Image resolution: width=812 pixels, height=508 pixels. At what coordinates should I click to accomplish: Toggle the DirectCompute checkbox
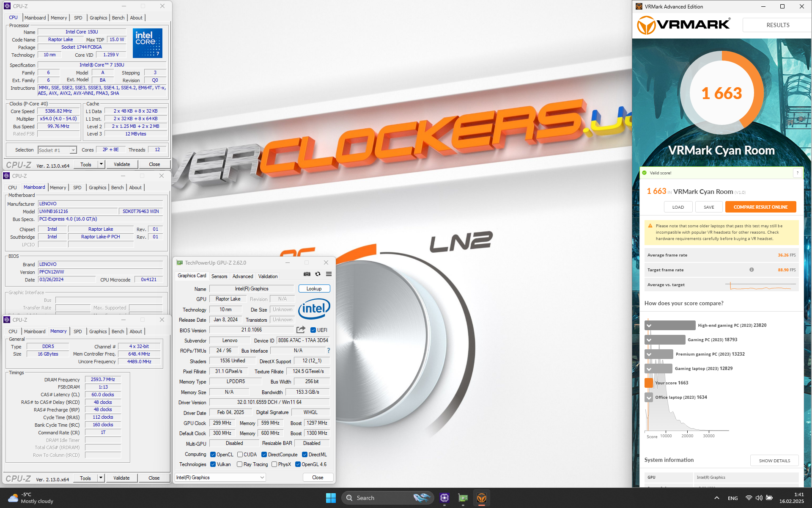coord(264,455)
